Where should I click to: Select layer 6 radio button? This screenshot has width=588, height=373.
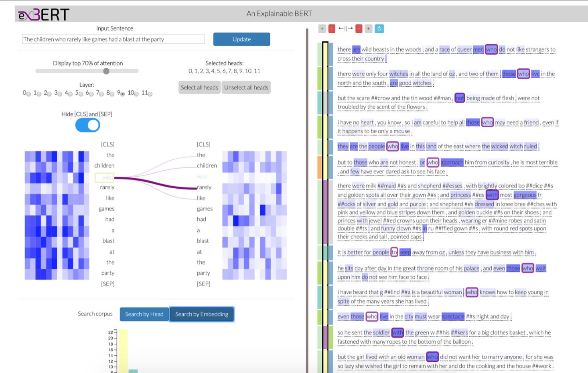pyautogui.click(x=91, y=94)
